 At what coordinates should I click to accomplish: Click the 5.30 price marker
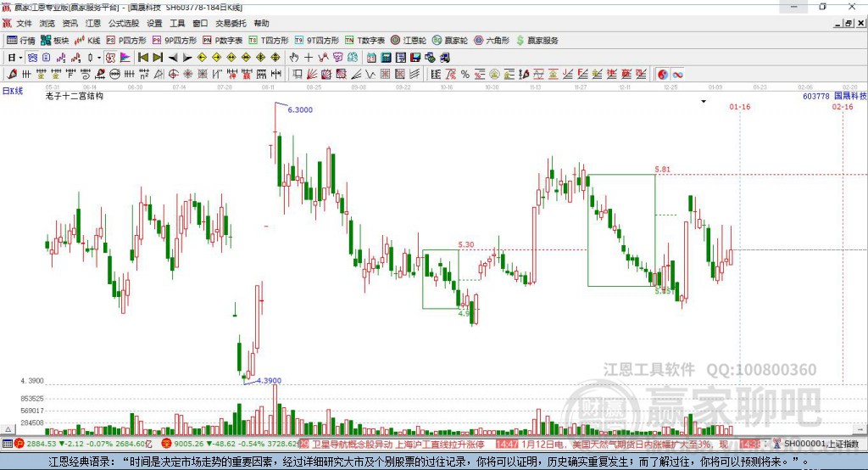466,244
